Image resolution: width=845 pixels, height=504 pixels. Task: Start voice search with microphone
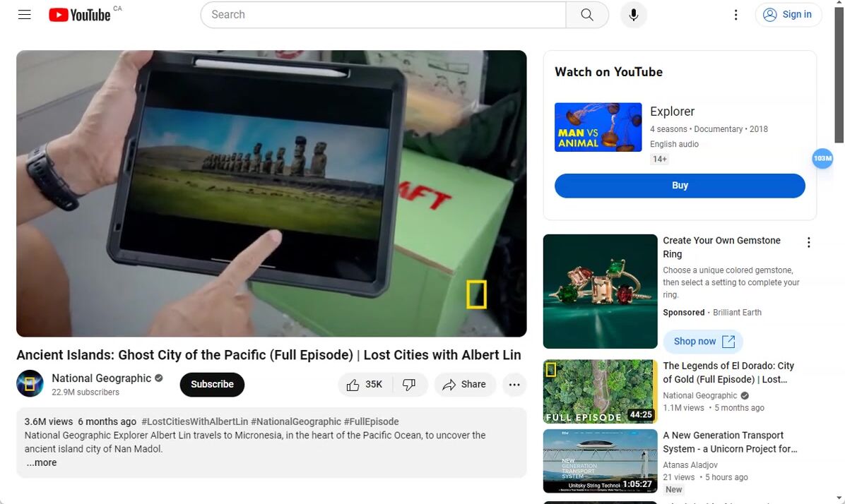click(x=634, y=15)
